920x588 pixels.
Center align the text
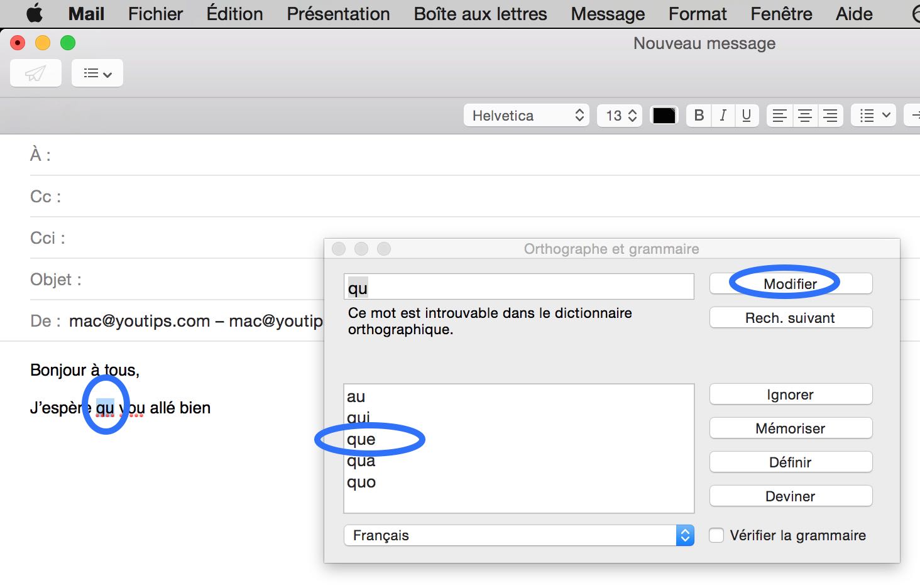tap(804, 116)
